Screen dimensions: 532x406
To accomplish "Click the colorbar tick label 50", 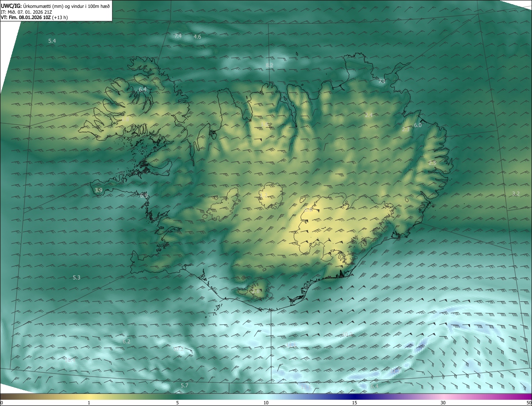I will point(529,403).
